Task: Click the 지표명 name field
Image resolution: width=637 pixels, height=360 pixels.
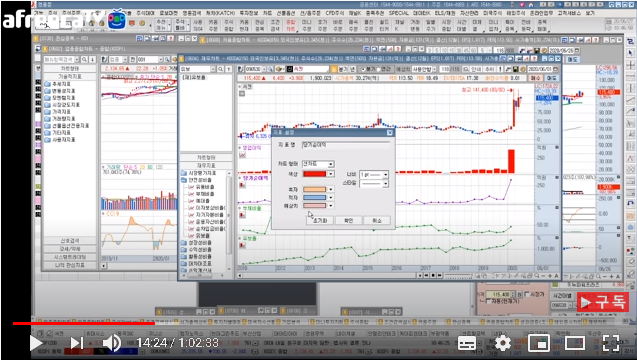Action: [346, 145]
